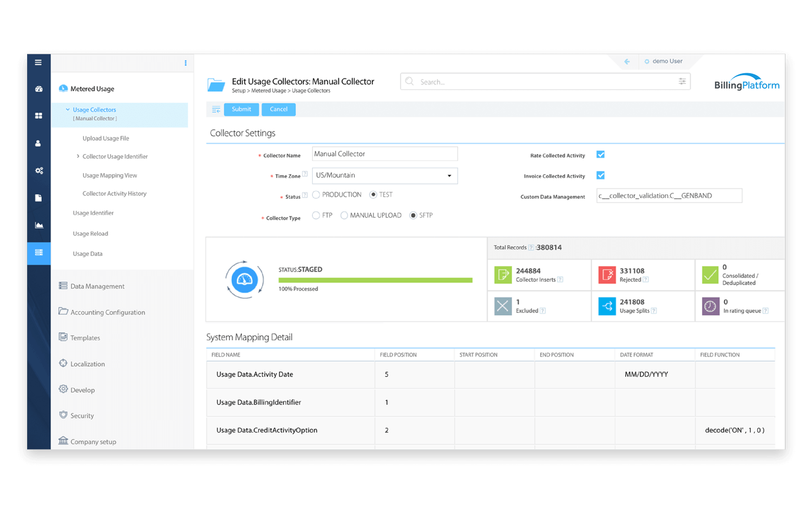
Task: Click the Submit button
Action: point(241,109)
